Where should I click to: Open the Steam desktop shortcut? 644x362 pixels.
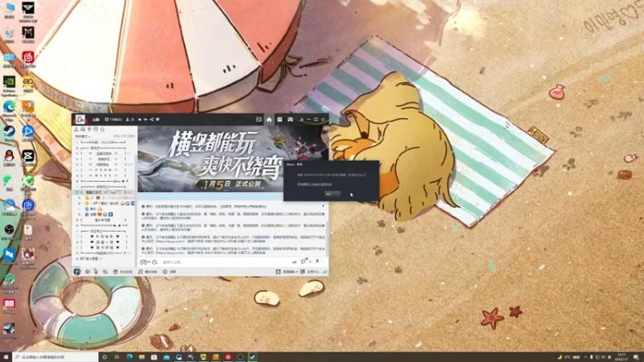coord(9,133)
